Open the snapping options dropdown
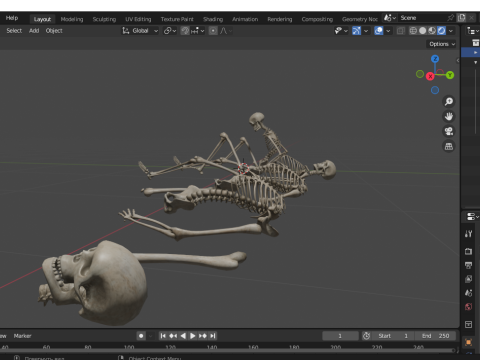 click(x=198, y=31)
